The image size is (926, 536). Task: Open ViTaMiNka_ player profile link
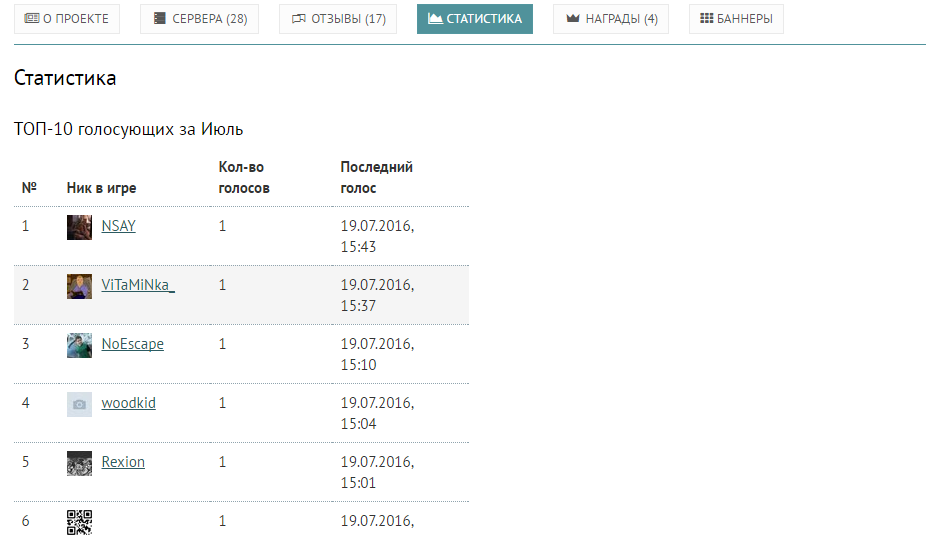pos(138,285)
